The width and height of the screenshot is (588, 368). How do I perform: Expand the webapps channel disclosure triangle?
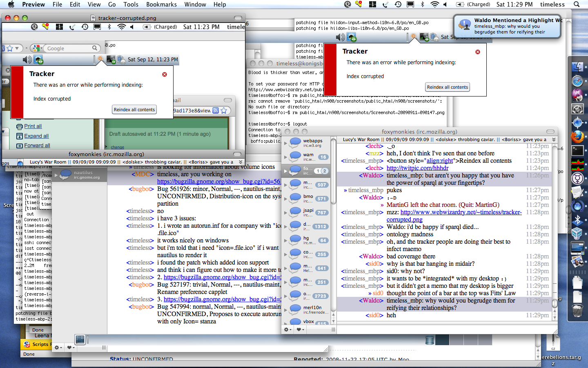tap(285, 143)
